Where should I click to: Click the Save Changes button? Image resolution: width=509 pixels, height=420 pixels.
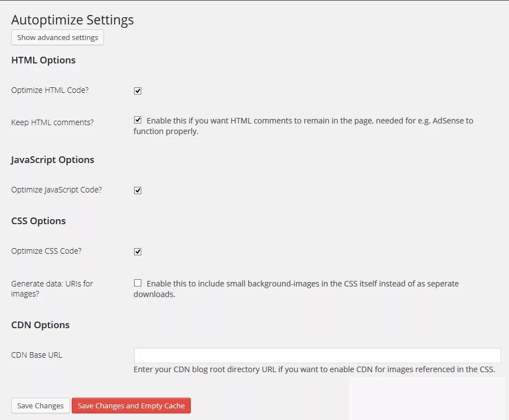coord(41,406)
